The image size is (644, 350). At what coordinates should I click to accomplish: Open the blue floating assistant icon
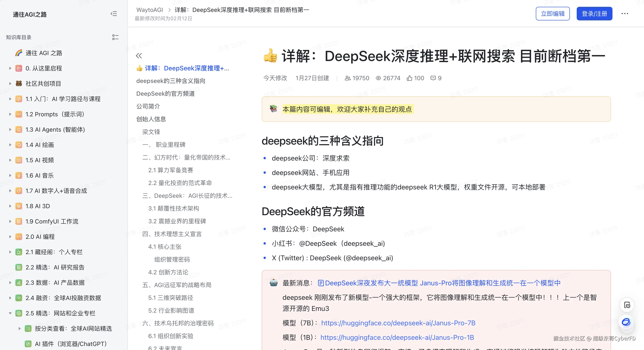626,322
